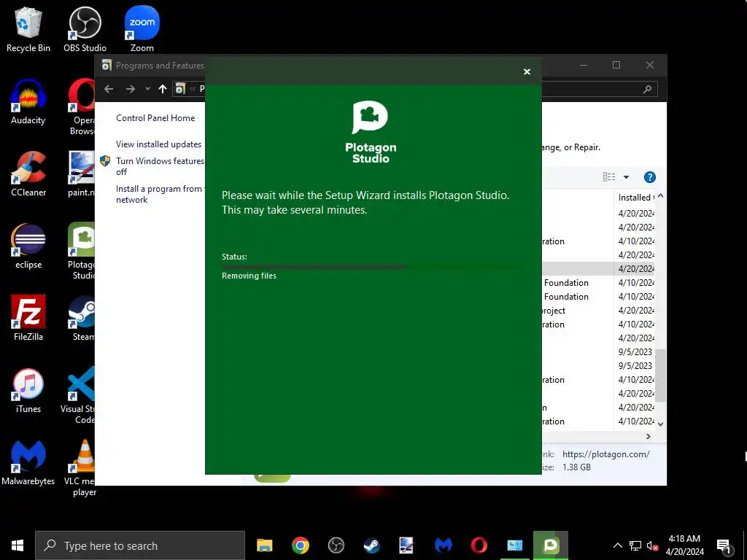Open paint.net desktop shortcut
This screenshot has height=560, width=747.
[81, 174]
